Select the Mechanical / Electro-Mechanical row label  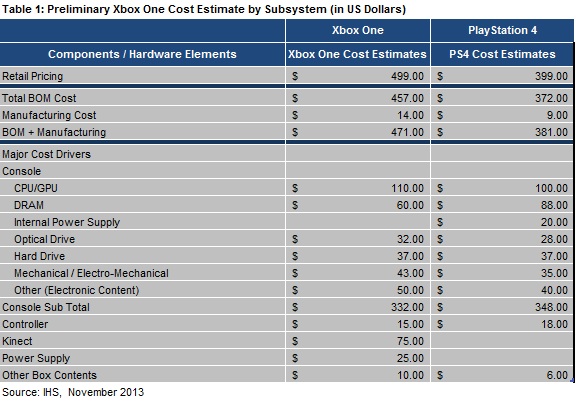pos(91,273)
